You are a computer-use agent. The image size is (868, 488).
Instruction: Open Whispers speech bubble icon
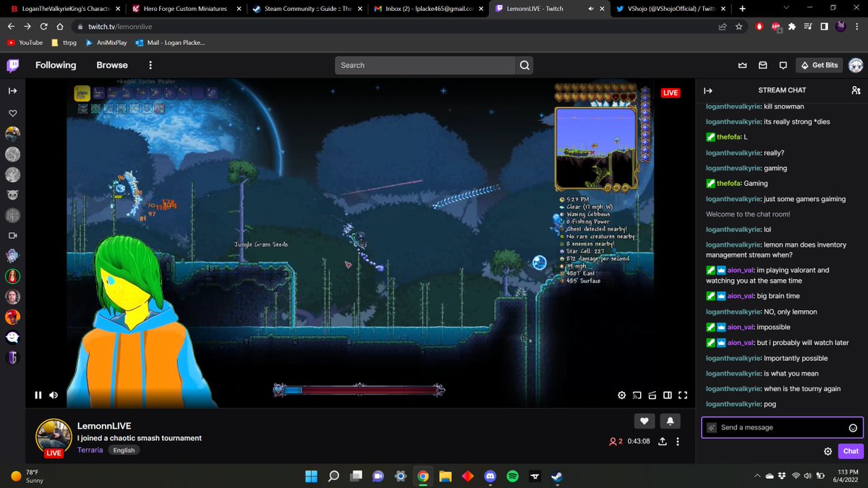(783, 65)
